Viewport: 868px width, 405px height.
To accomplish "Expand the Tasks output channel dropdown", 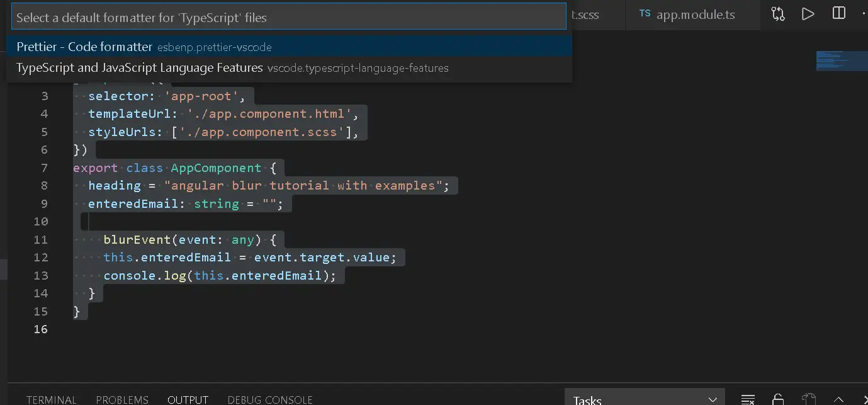I will point(645,398).
